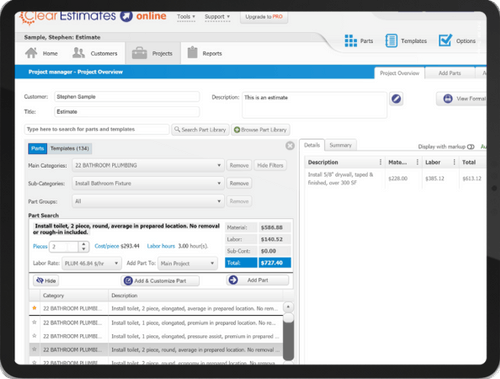Open Labor column options menu
Screen dimensions: 500x379
[x=454, y=162]
